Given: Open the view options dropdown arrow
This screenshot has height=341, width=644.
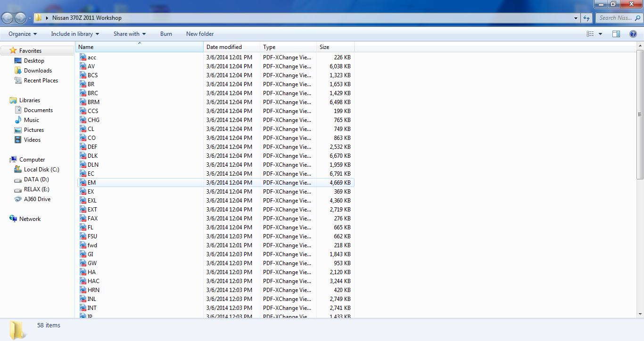Looking at the screenshot, I should [x=600, y=34].
